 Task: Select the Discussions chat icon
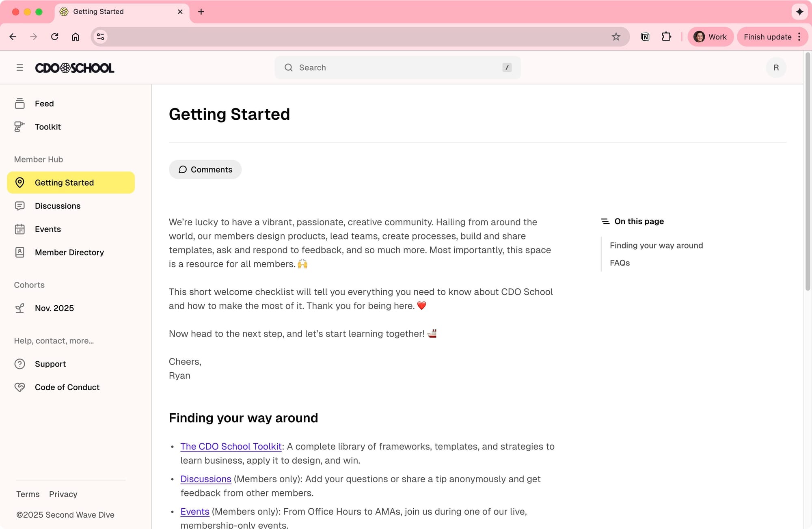19,206
